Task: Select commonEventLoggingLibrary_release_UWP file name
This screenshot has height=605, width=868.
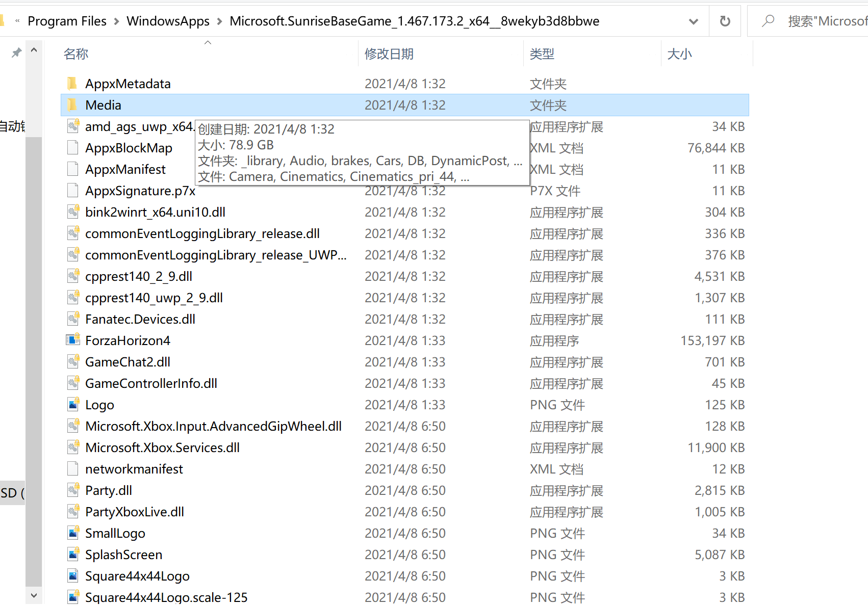Action: pyautogui.click(x=216, y=255)
